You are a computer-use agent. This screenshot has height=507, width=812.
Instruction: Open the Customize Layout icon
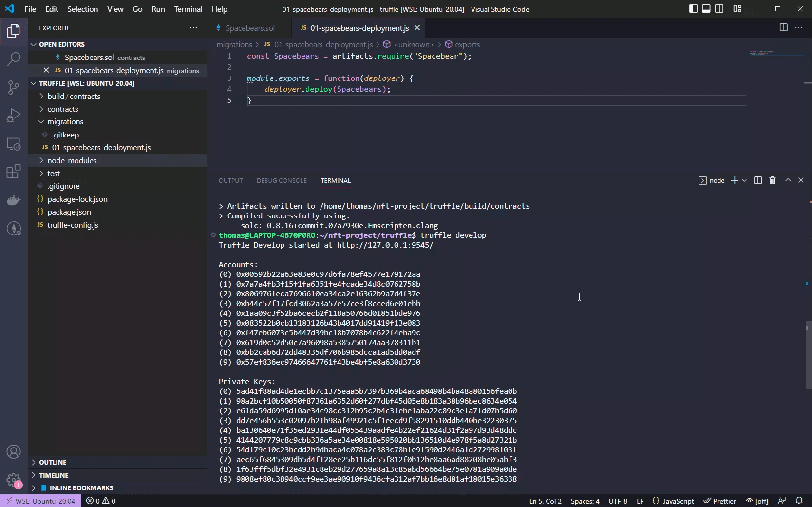point(737,9)
